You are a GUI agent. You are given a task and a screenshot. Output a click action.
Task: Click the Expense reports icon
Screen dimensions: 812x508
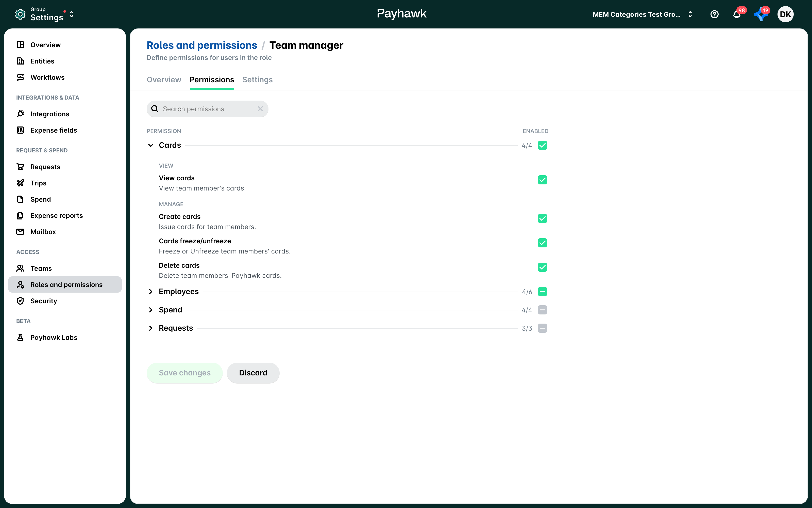[20, 215]
